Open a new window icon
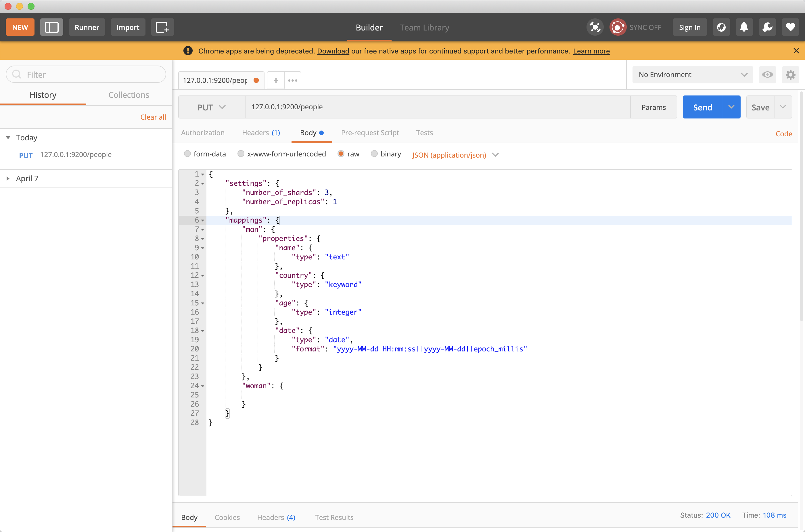 click(162, 27)
